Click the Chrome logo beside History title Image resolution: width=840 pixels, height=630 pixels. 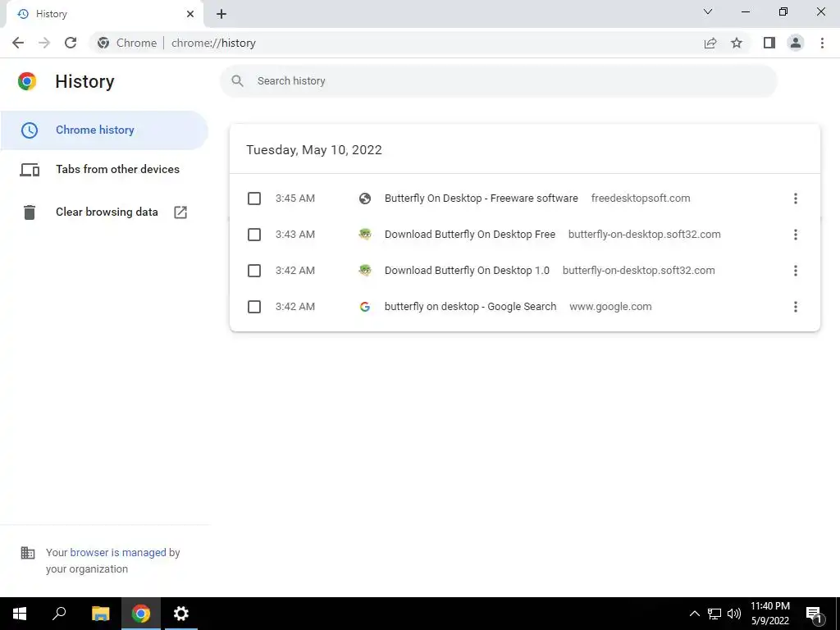click(27, 81)
